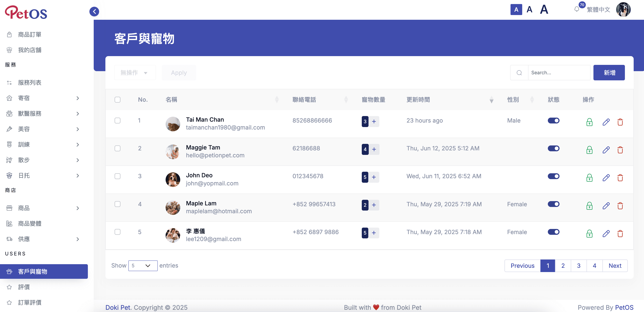The image size is (644, 312).
Task: Check the checkbox for Tai Man Chan
Action: click(117, 120)
